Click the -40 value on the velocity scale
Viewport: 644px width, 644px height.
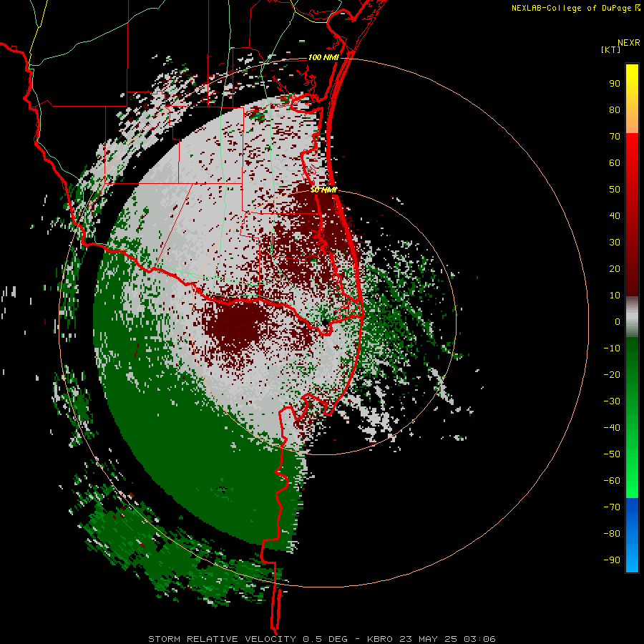point(612,428)
